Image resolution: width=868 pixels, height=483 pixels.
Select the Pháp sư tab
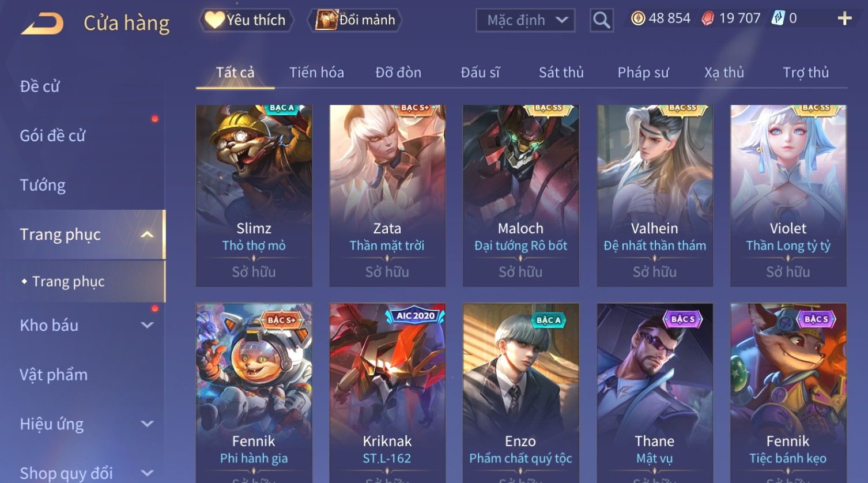pos(643,73)
